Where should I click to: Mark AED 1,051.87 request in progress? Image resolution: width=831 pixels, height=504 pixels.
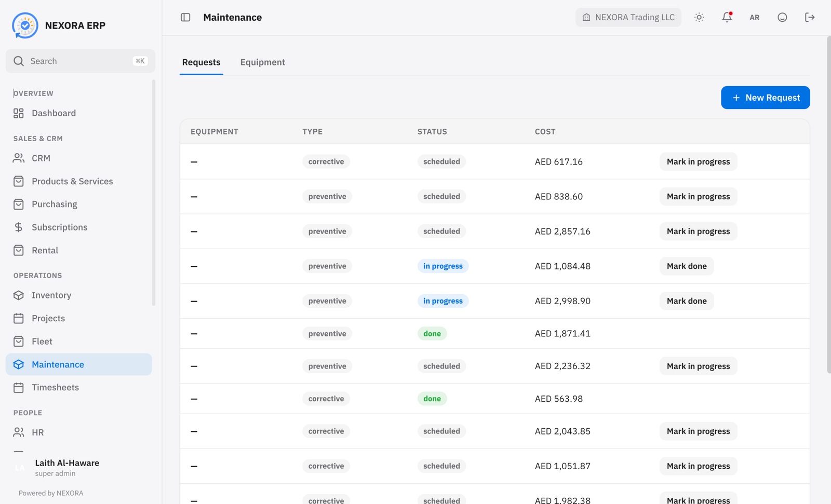698,466
